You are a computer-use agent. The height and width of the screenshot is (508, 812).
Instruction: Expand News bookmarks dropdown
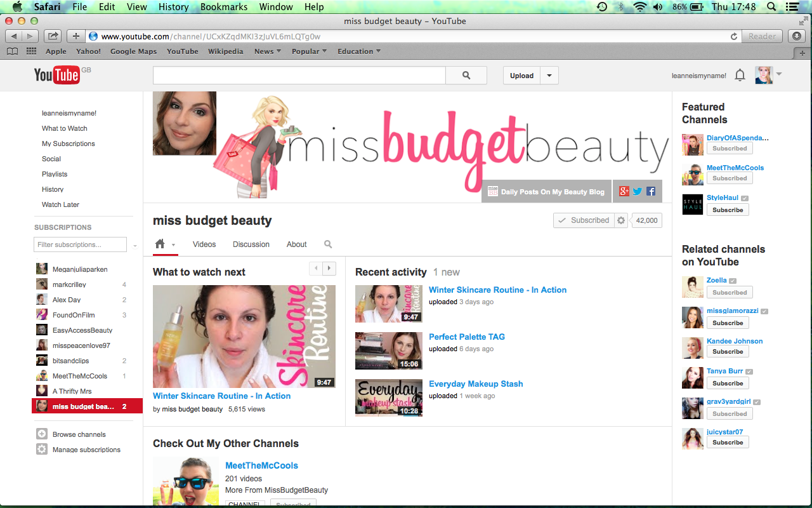pyautogui.click(x=268, y=51)
